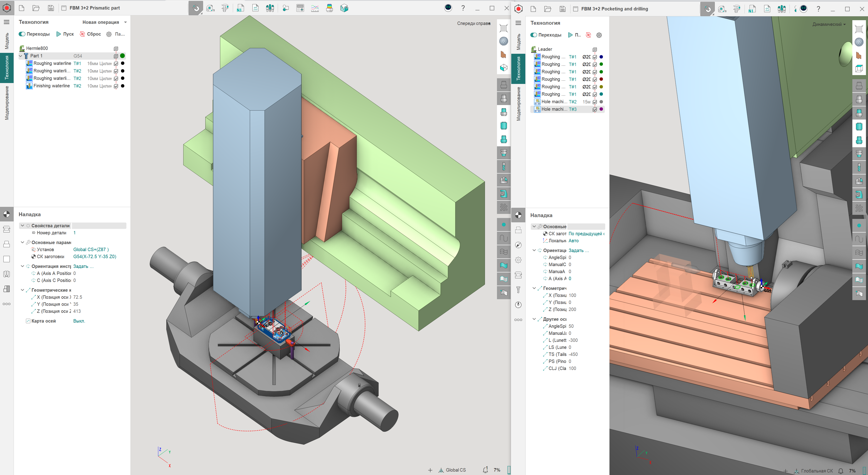Viewport: 868px width, 475px height.
Task: Open Новая операция dropdown
Action: [x=105, y=22]
